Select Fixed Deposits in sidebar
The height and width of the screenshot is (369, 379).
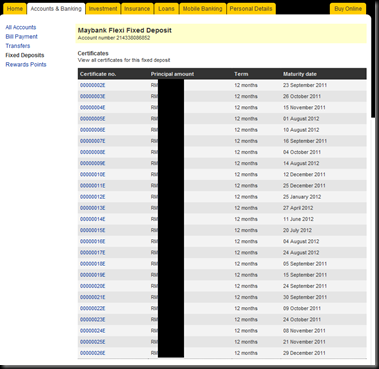pyautogui.click(x=25, y=55)
